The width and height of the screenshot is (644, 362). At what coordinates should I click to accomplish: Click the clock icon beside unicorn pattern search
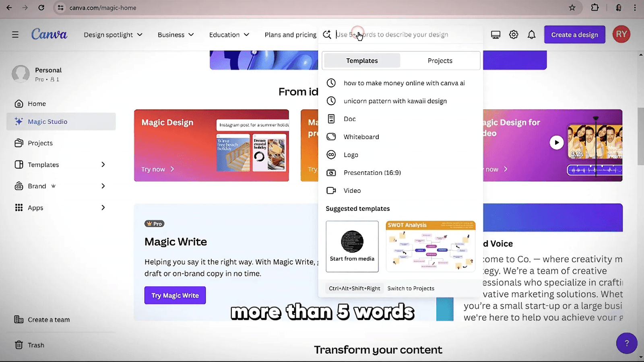331,101
